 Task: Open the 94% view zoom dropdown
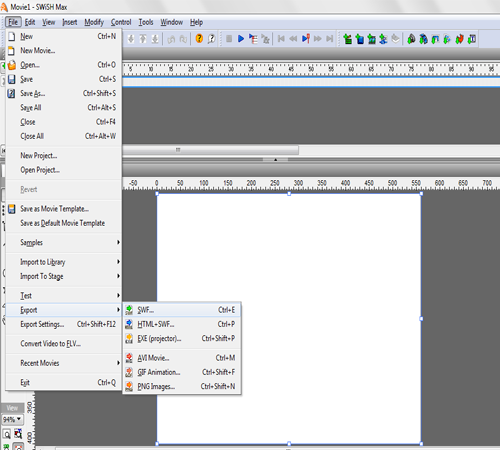tap(12, 419)
